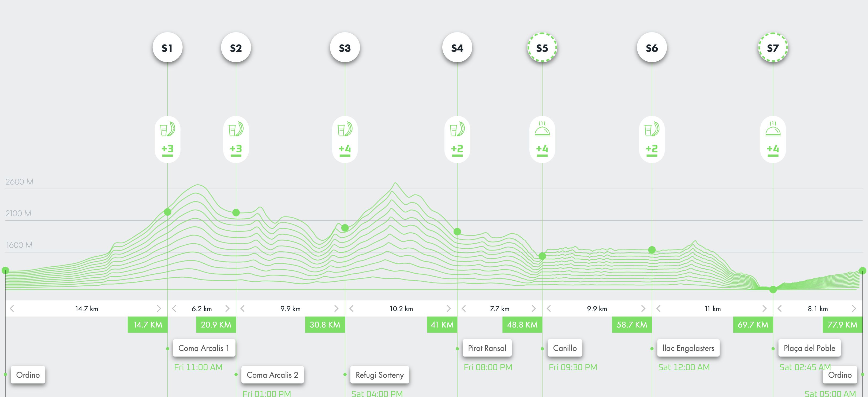This screenshot has width=868, height=397.
Task: Select the S1 station circle marker
Action: 167,47
